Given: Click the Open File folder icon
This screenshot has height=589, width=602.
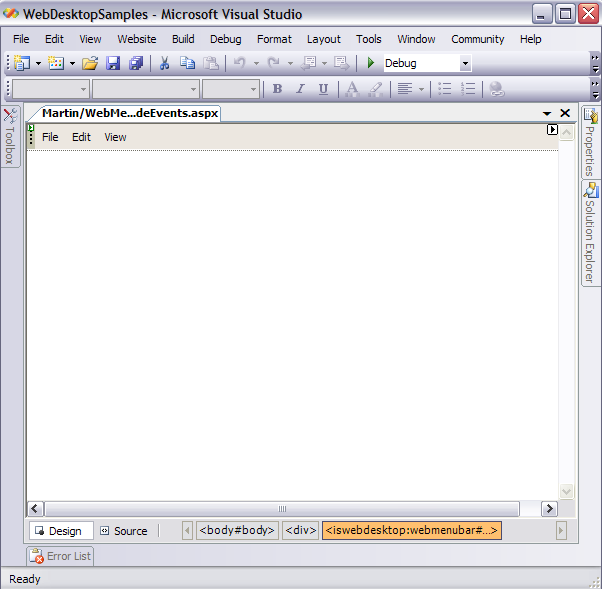Looking at the screenshot, I should tap(90, 63).
